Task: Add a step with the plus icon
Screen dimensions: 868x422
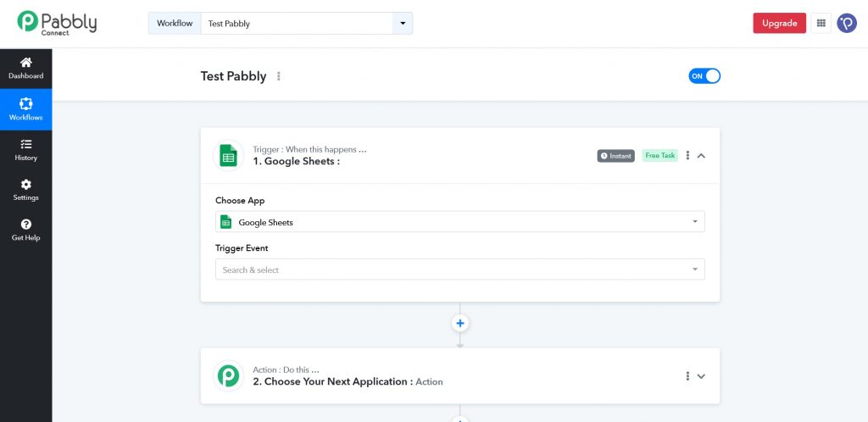Action: tap(460, 323)
